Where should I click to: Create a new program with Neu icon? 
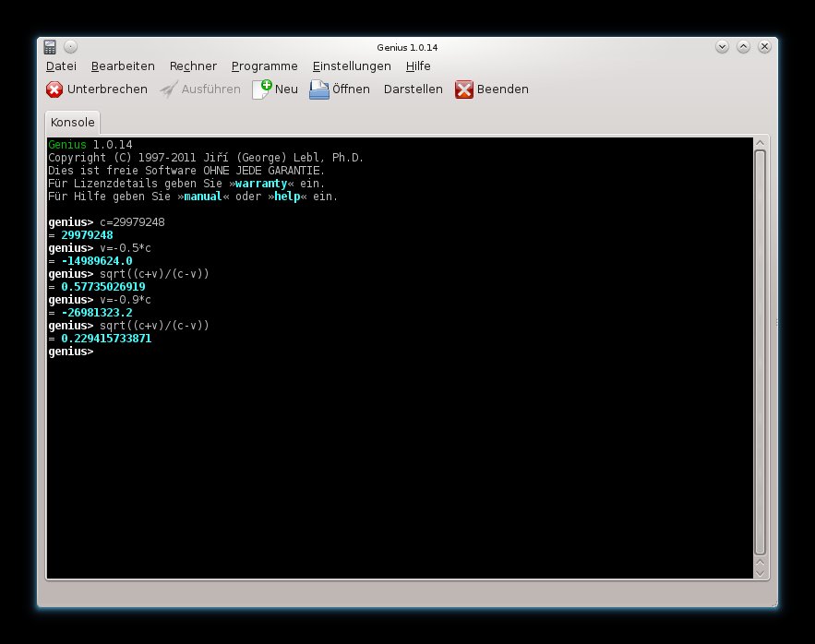pos(262,89)
